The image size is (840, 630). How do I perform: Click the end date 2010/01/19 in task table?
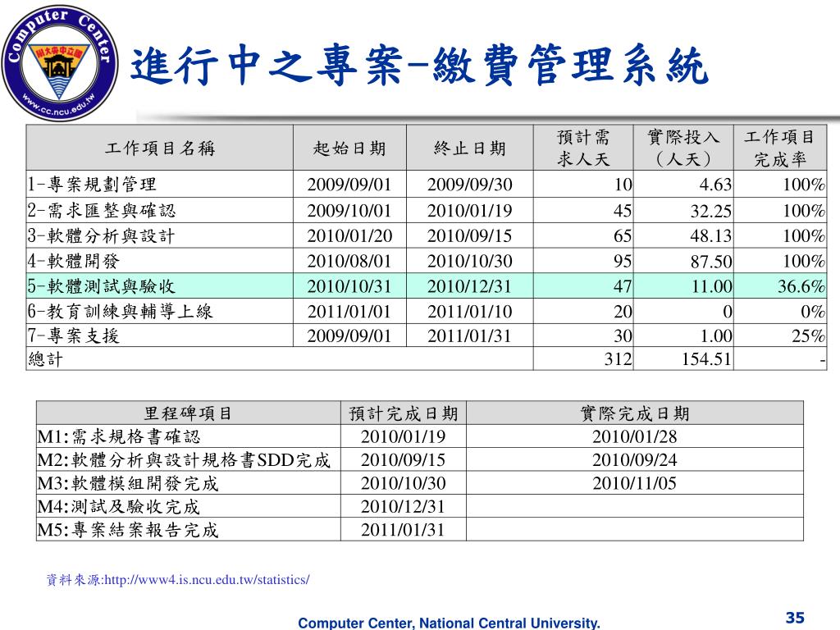coord(470,211)
